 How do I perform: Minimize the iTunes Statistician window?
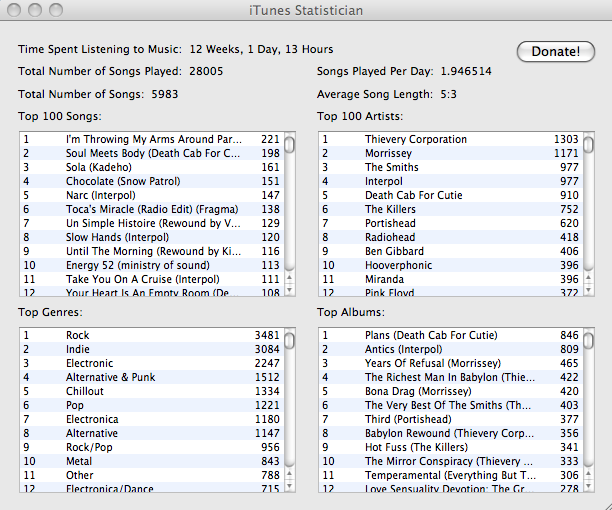(x=35, y=10)
